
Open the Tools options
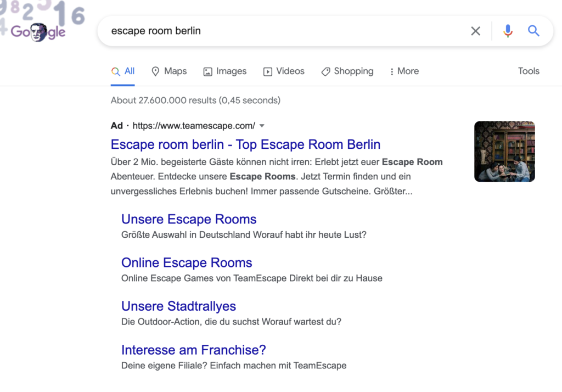[x=529, y=71]
